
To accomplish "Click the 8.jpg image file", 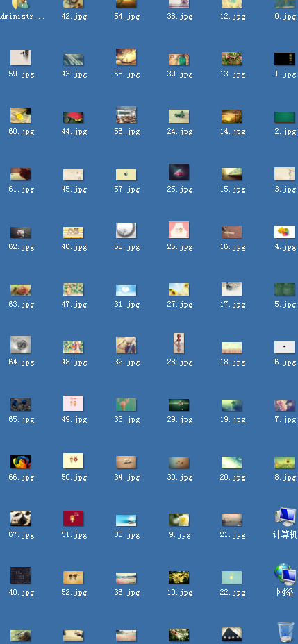I will [284, 463].
